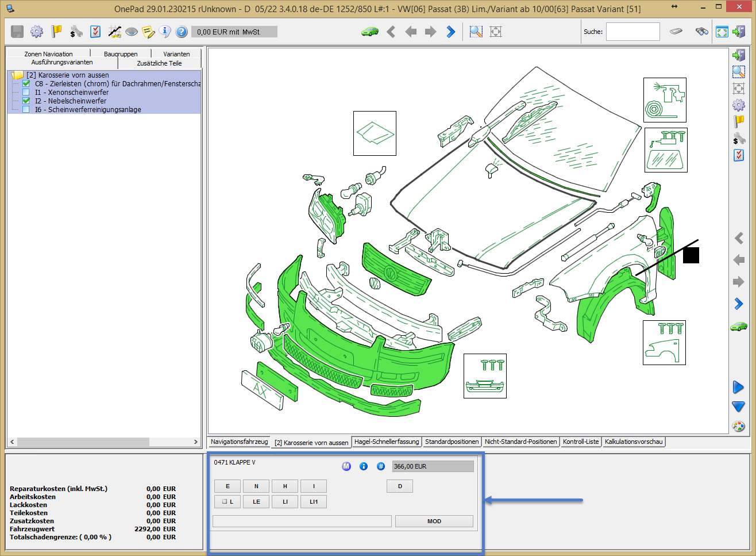756x556 pixels.
Task: Click the text field left of MOD
Action: pos(302,521)
